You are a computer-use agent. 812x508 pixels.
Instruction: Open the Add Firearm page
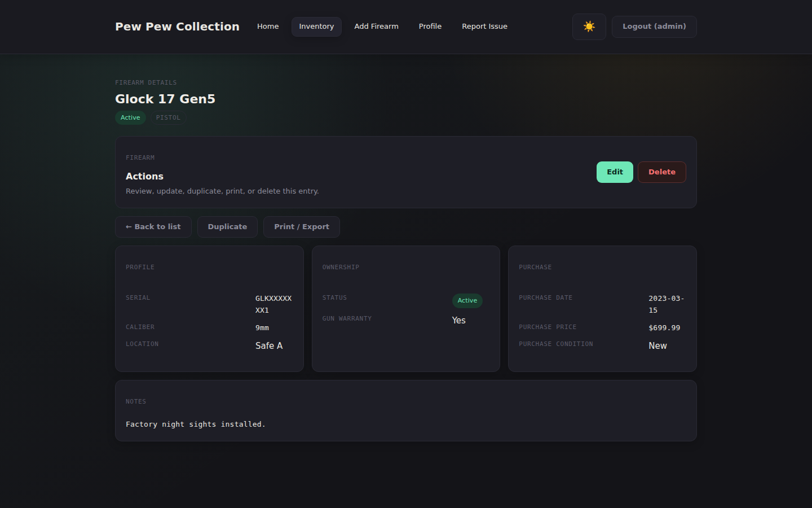click(x=376, y=27)
